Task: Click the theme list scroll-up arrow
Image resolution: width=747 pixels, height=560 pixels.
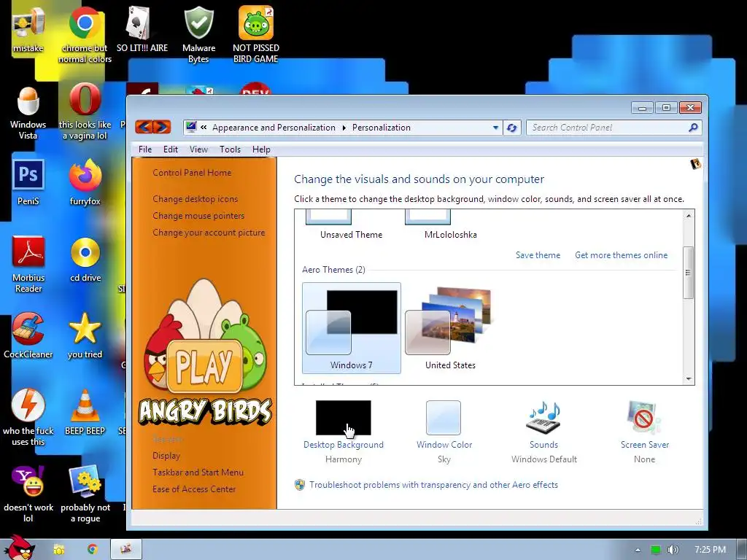Action: click(x=689, y=216)
